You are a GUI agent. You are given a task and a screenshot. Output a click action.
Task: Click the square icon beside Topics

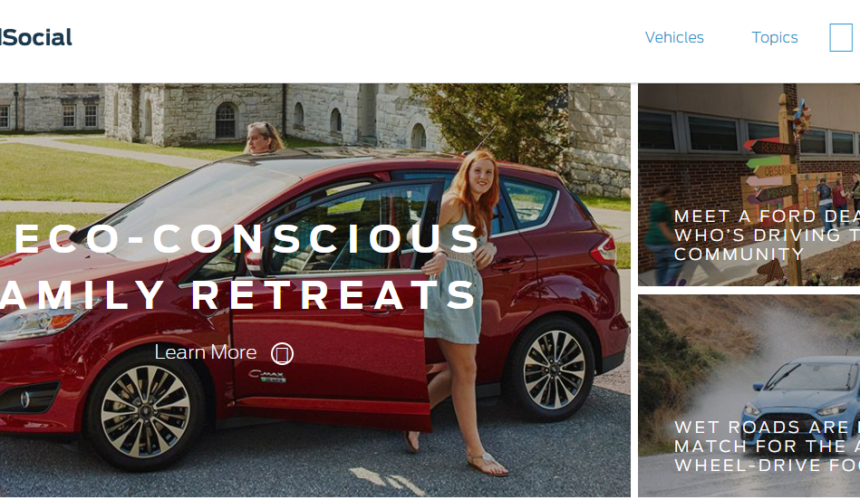tap(841, 37)
